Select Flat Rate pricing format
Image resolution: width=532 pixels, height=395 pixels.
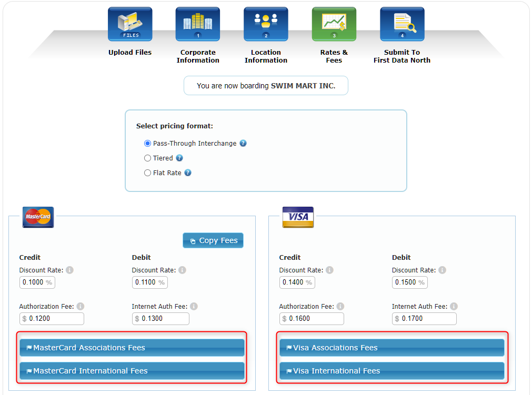point(147,173)
